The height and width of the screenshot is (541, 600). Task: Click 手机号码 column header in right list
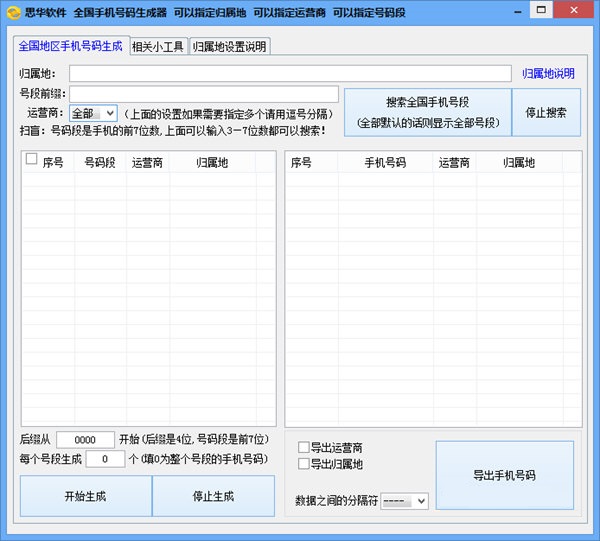tap(384, 162)
